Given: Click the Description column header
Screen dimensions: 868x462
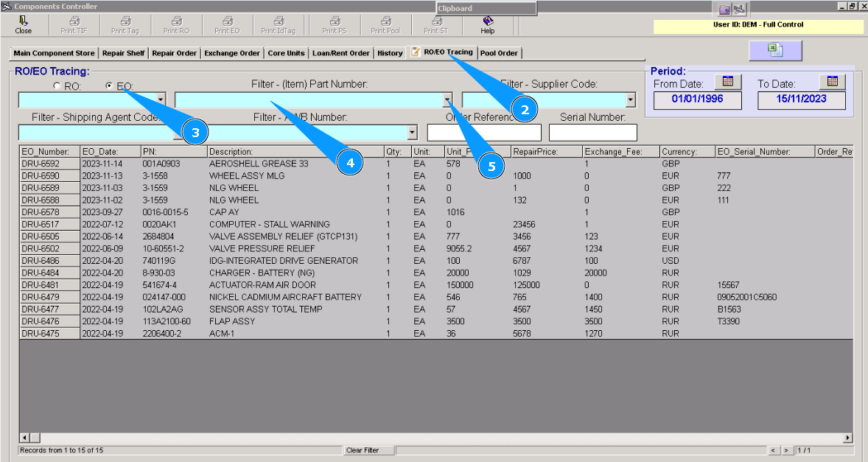Looking at the screenshot, I should 295,152.
